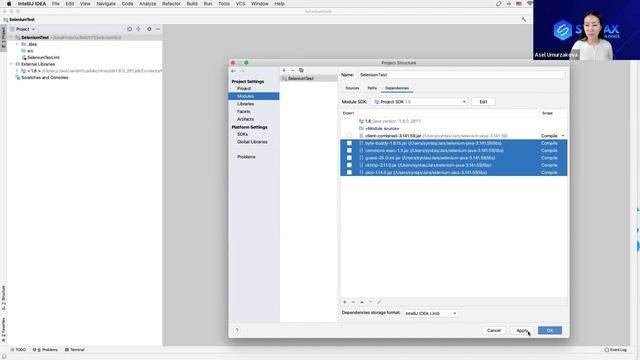Collapse the SeleniumTest root in project tree
This screenshot has height=360, width=640.
coord(11,38)
